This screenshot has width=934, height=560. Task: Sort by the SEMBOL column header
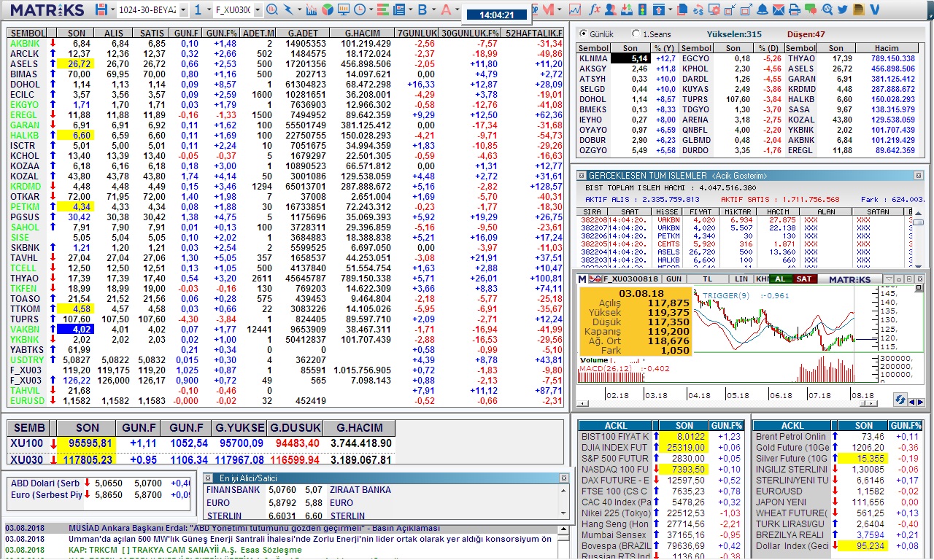pyautogui.click(x=28, y=34)
